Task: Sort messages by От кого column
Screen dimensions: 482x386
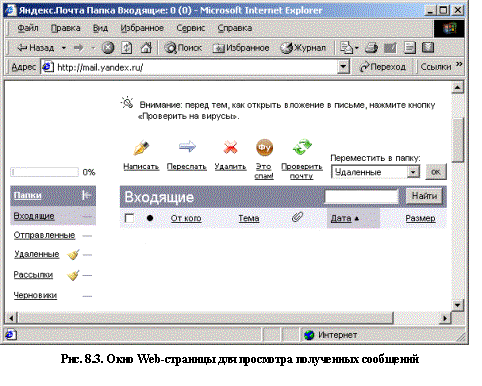Action: [186, 218]
